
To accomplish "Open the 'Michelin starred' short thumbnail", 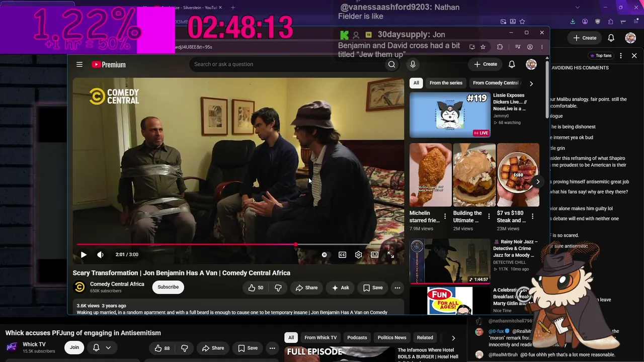I will coord(430,175).
